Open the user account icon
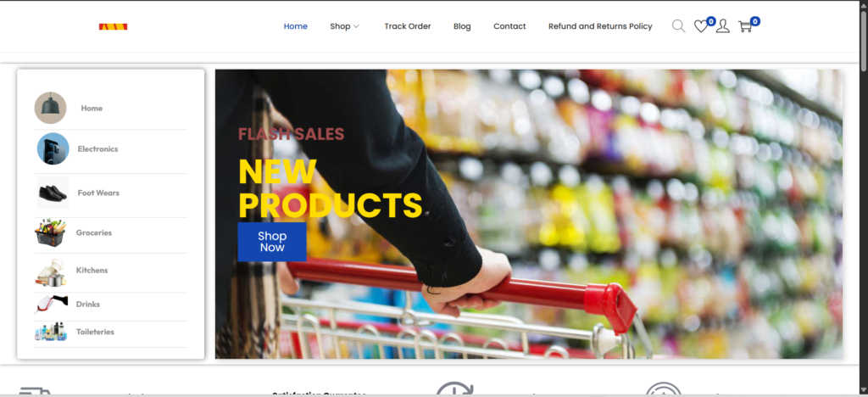Viewport: 868px width, 397px height. pos(722,26)
